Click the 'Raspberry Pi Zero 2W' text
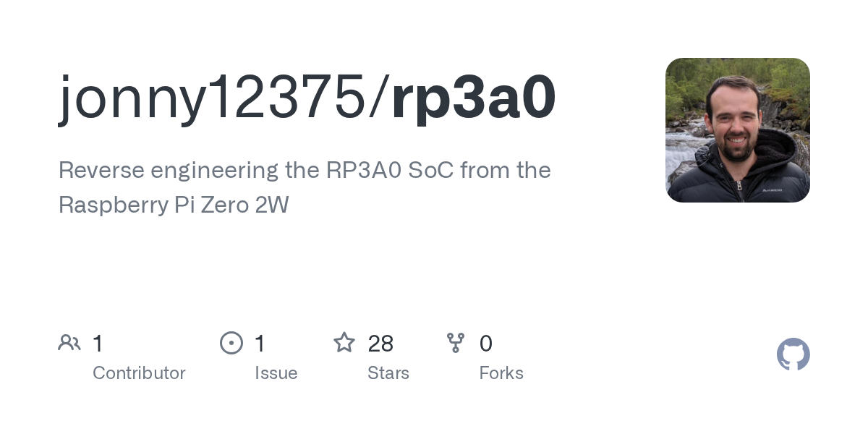This screenshot has width=868, height=434. click(174, 205)
